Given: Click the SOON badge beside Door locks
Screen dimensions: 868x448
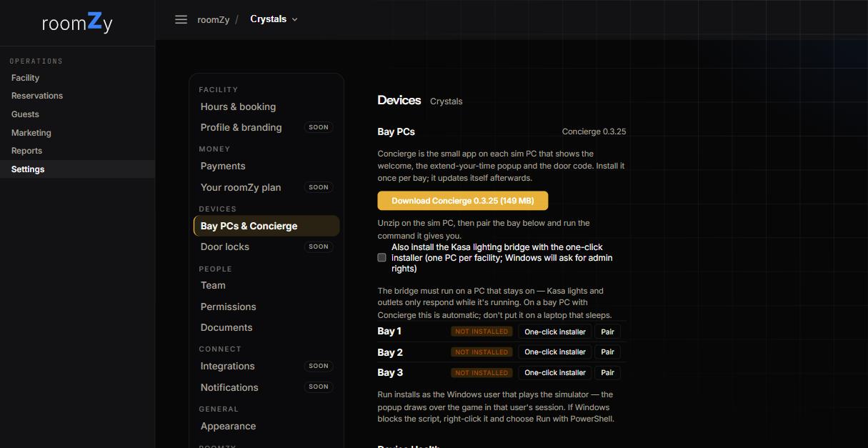Looking at the screenshot, I should (x=319, y=247).
